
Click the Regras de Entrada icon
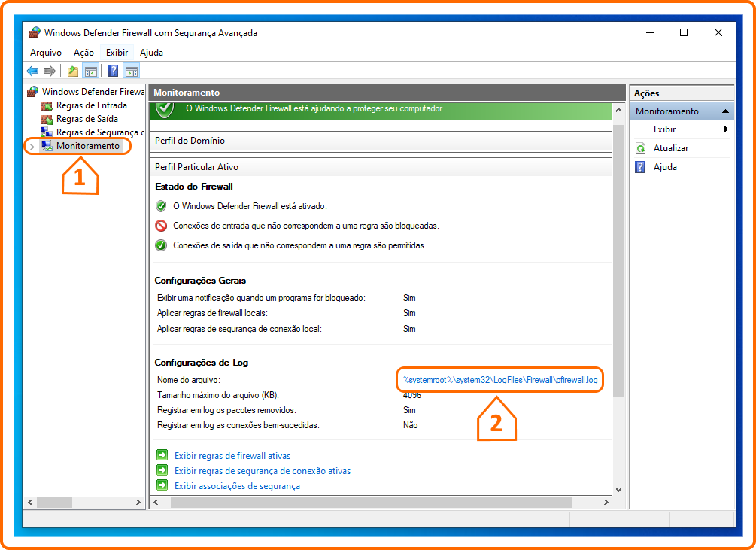(x=47, y=105)
